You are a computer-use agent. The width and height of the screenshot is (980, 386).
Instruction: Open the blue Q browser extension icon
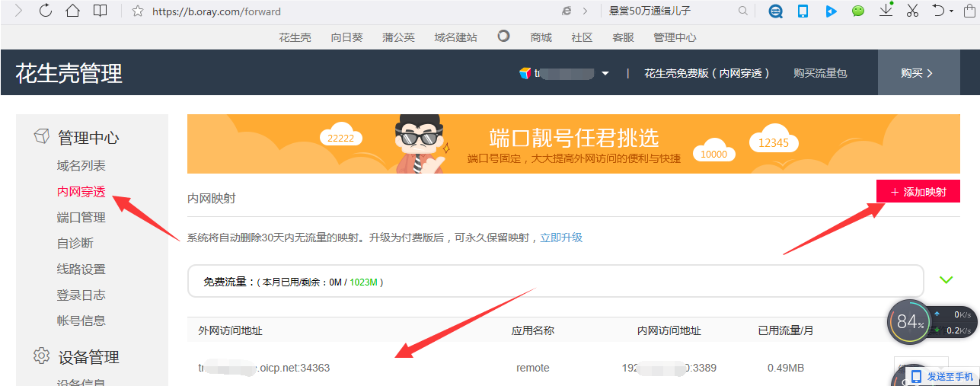click(775, 11)
